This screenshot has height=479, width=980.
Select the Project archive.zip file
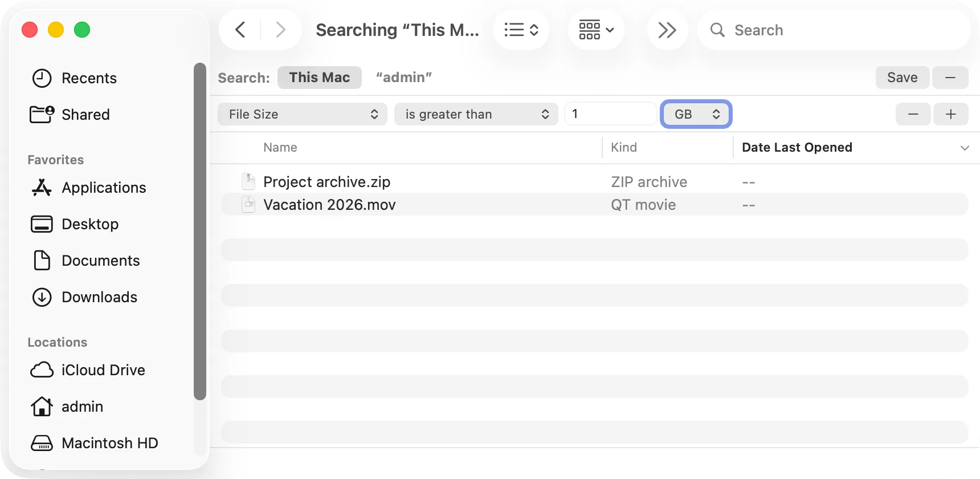[327, 182]
